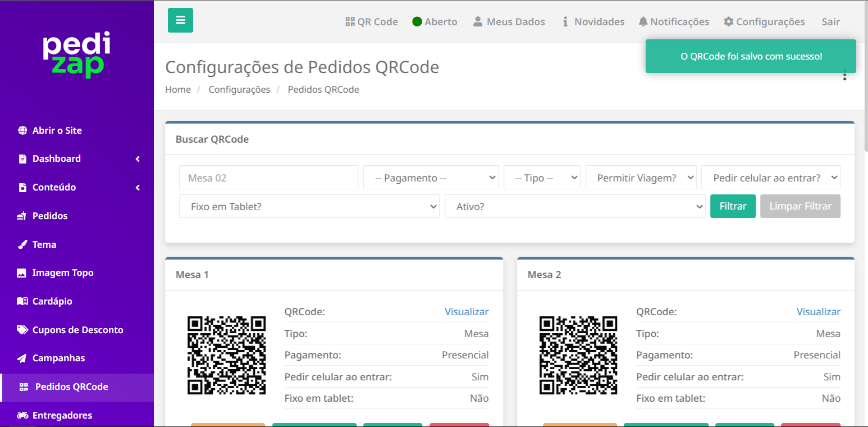The image size is (868, 427).
Task: Expand the Dashboard submenu chevron
Action: [138, 159]
